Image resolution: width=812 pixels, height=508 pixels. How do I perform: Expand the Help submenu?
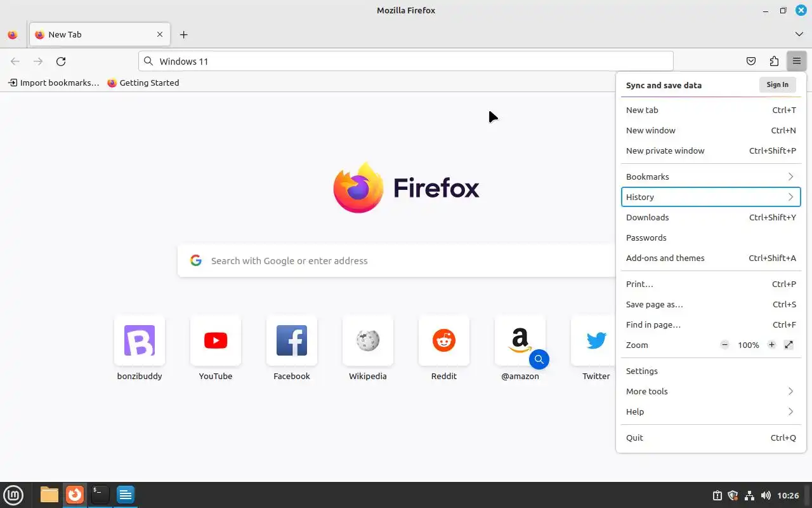(710, 411)
